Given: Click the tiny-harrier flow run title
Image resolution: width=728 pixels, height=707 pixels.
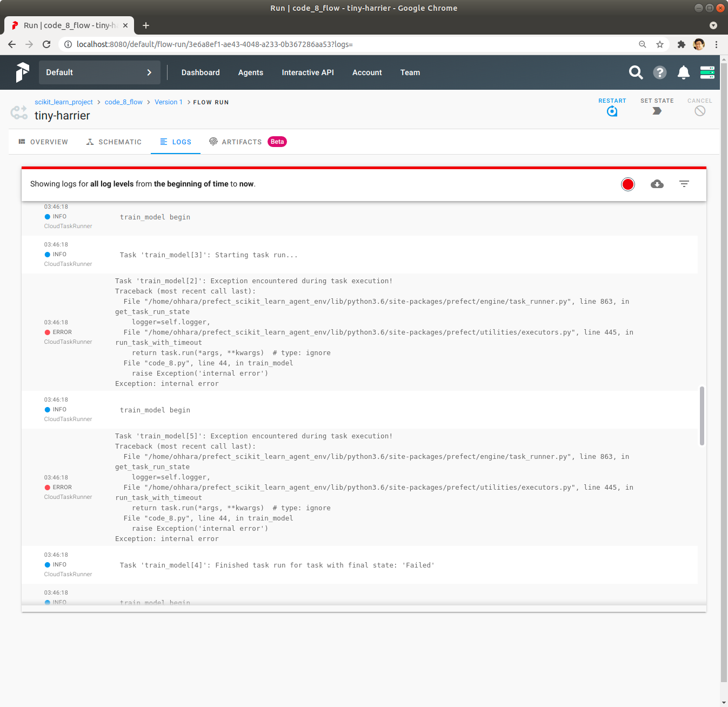Looking at the screenshot, I should (62, 116).
